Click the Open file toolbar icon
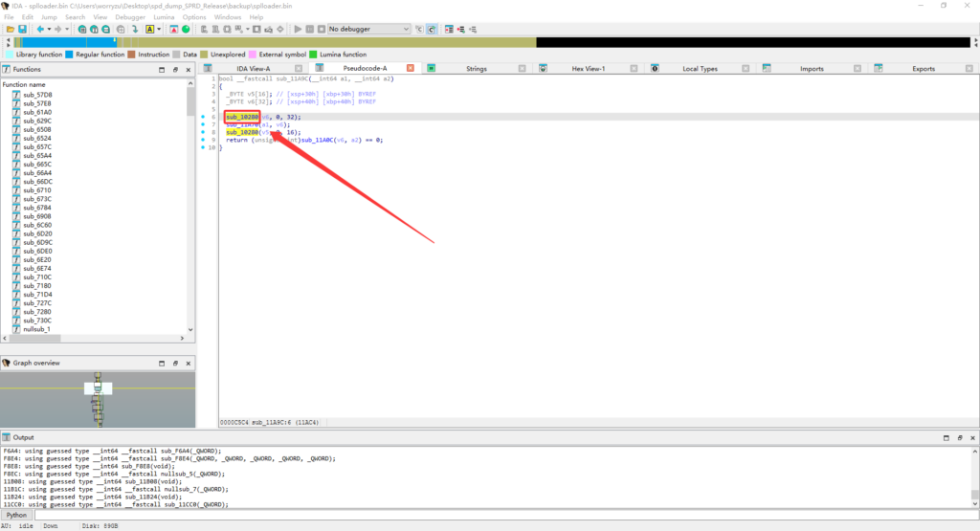This screenshot has height=531, width=980. pyautogui.click(x=11, y=30)
